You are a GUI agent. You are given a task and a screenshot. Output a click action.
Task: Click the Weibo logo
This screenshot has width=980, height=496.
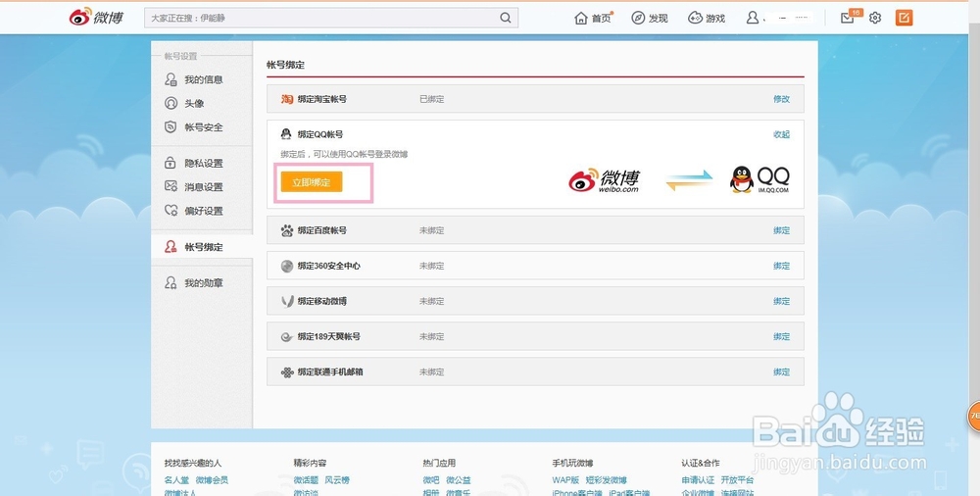[x=96, y=18]
